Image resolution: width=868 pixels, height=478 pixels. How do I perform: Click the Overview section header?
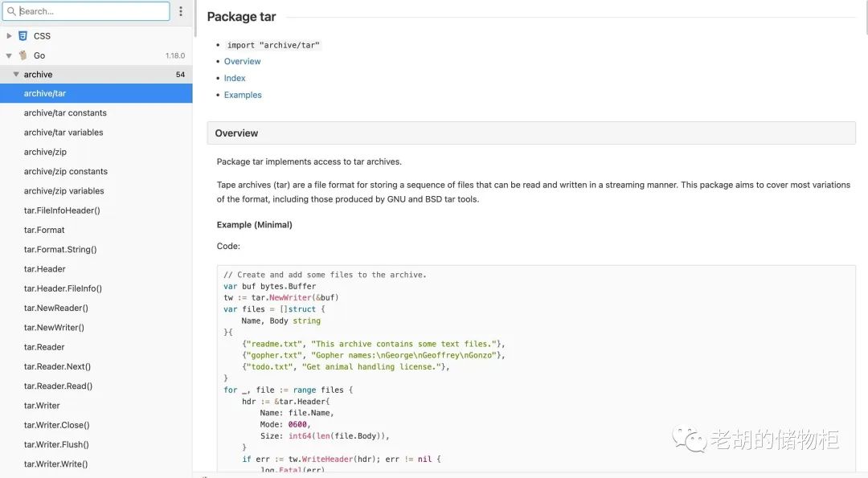click(531, 133)
